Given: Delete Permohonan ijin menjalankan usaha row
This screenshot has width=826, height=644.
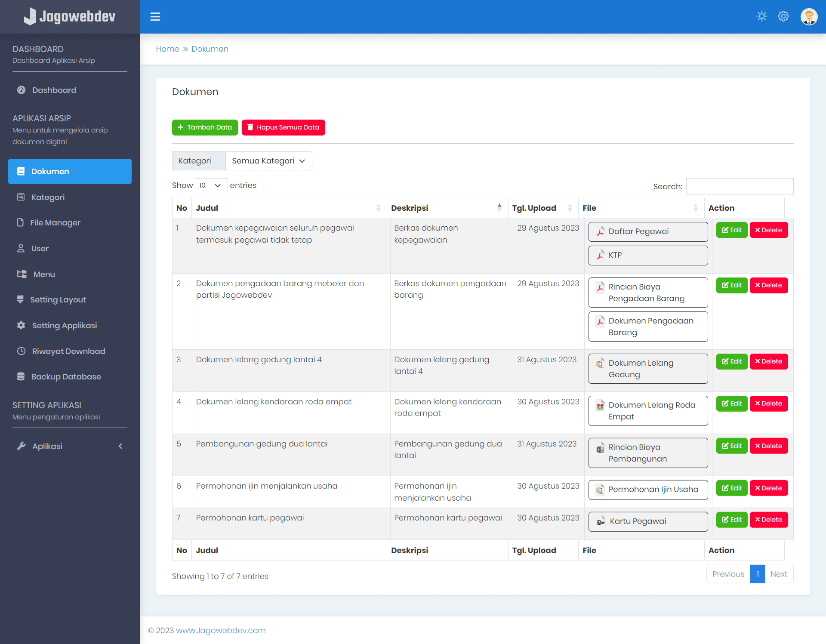Looking at the screenshot, I should 769,488.
